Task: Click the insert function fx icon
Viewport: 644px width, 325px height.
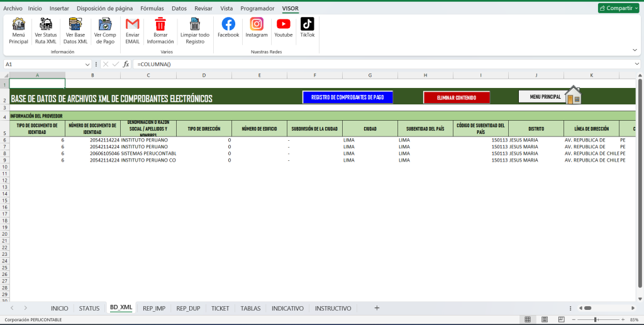Action: [x=126, y=64]
